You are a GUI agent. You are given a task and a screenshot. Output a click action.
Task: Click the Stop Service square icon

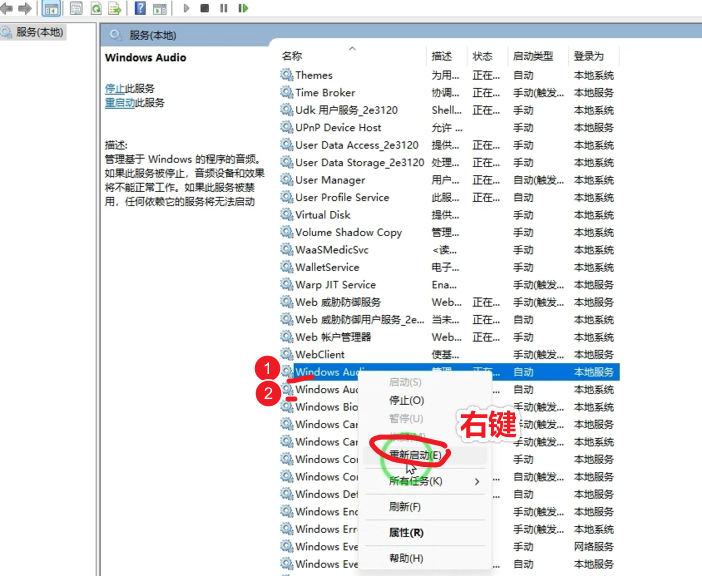205,8
